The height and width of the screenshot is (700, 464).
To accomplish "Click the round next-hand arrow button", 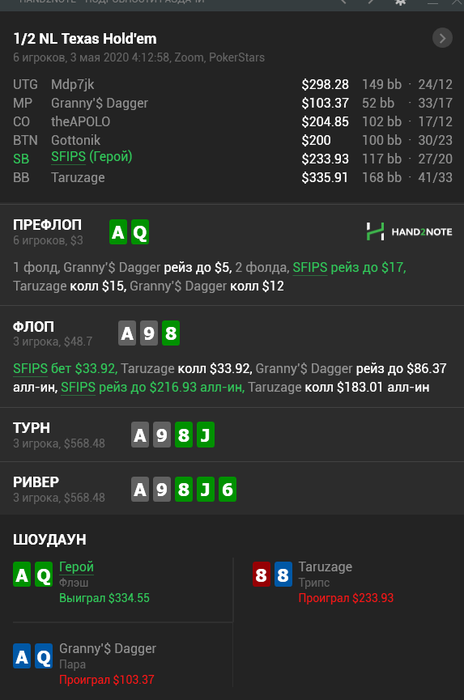I will tap(442, 38).
